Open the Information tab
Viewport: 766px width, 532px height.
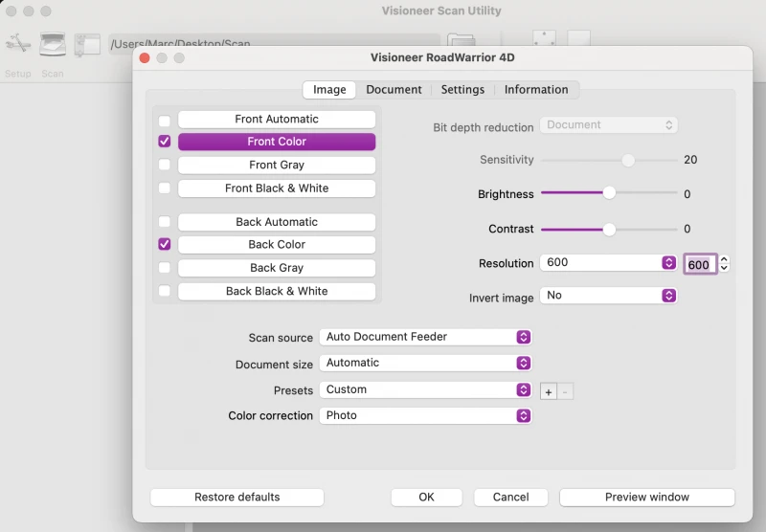coord(536,90)
